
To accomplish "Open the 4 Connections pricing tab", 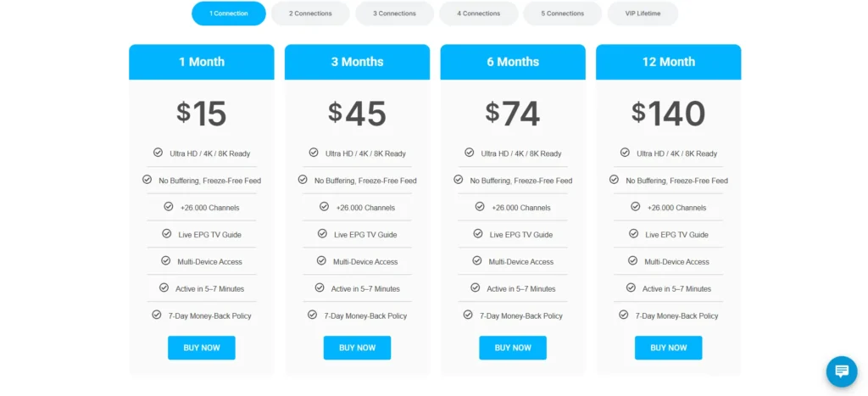I will tap(478, 14).
